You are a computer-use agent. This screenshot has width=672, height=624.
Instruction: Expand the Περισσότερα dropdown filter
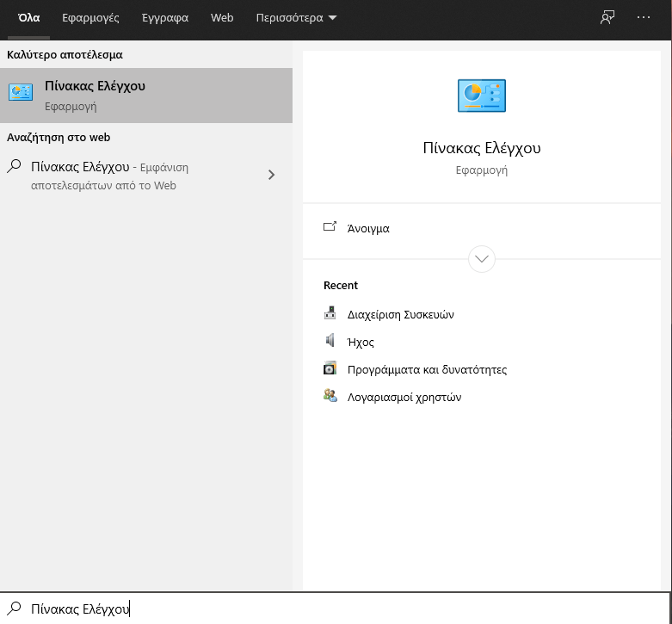click(296, 17)
